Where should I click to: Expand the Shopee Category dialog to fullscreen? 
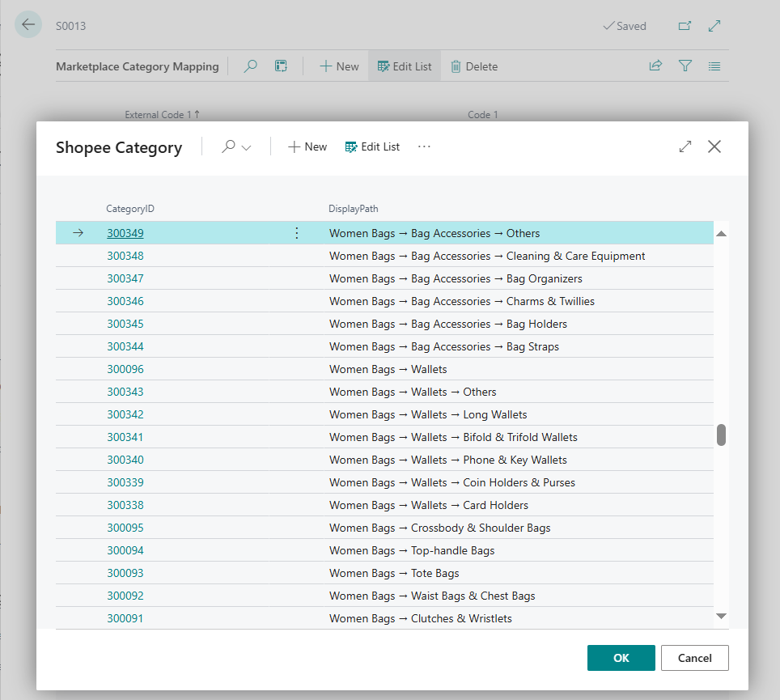[685, 146]
